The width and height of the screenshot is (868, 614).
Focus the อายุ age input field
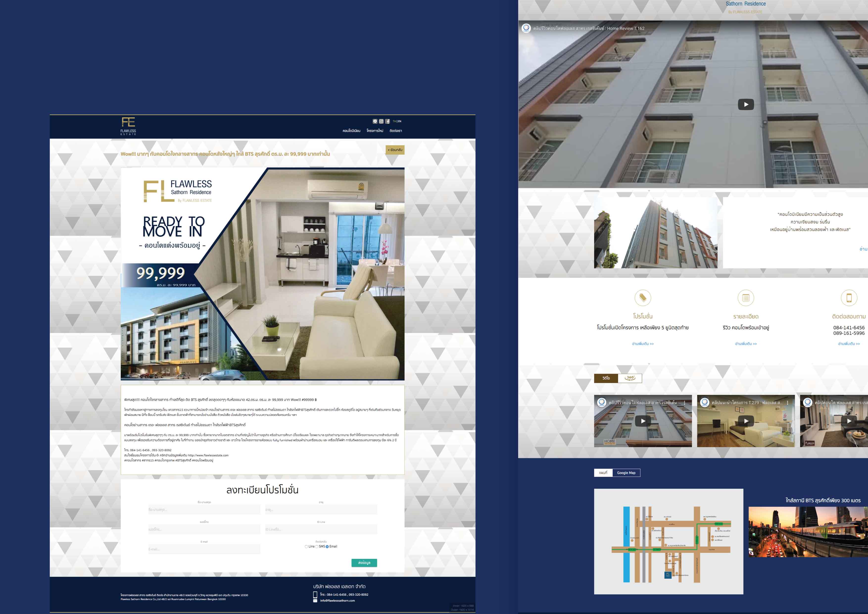pos(321,510)
